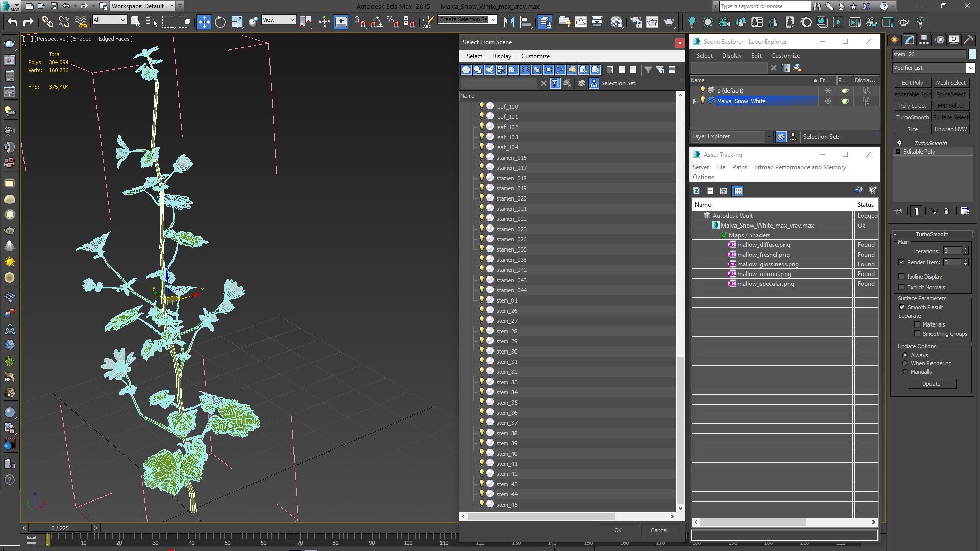Click Refresh icon in Asset Tracking
This screenshot has height=551, width=980.
[696, 191]
